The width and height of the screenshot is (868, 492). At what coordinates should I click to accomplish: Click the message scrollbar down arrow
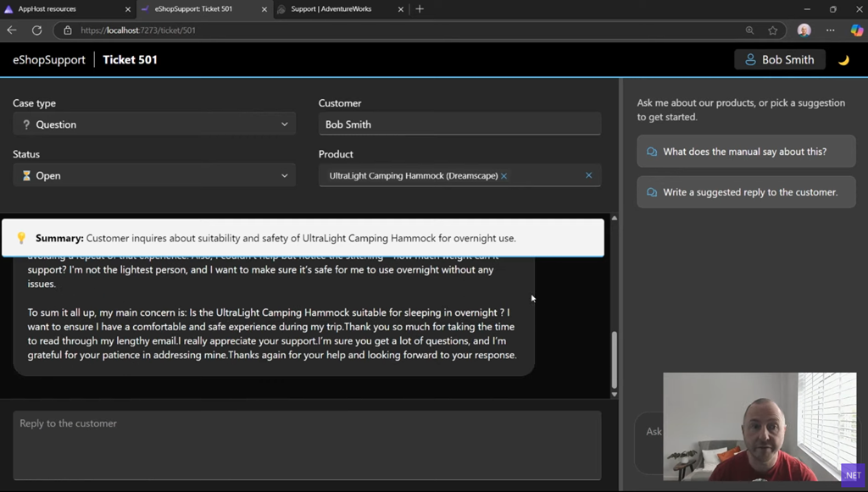tap(614, 394)
